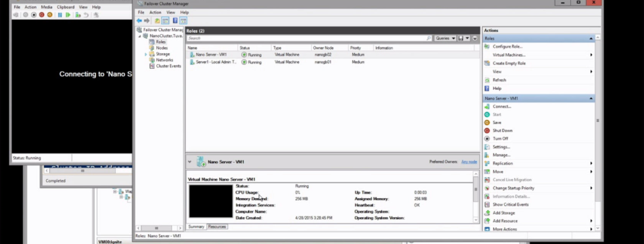644x244 pixels.
Task: Click the Nano Server - VM1 thumbnail preview
Action: [211, 201]
